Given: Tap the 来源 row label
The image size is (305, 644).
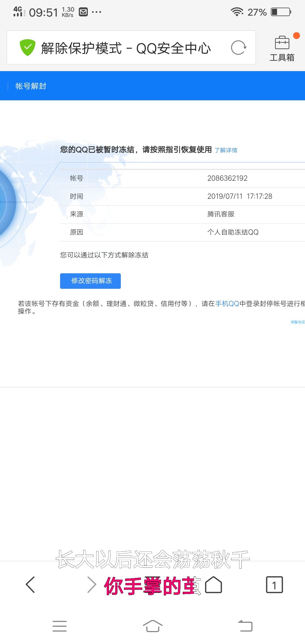Looking at the screenshot, I should point(77,214).
